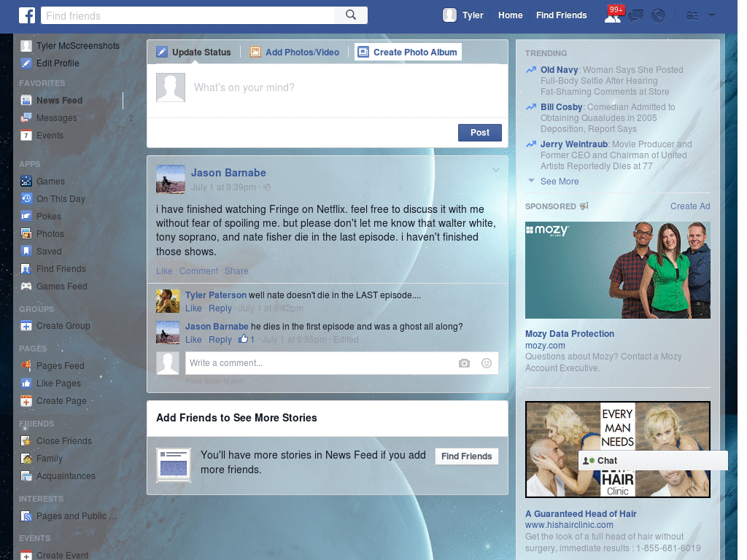Click the thumbs-up like count on Jason's comment
The image size is (747, 560).
pos(247,339)
